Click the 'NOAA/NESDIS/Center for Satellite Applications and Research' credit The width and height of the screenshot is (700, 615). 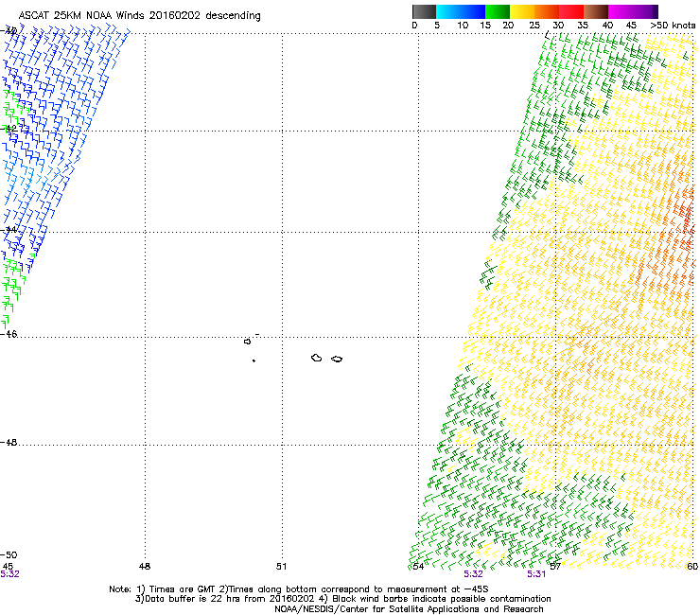[409, 608]
